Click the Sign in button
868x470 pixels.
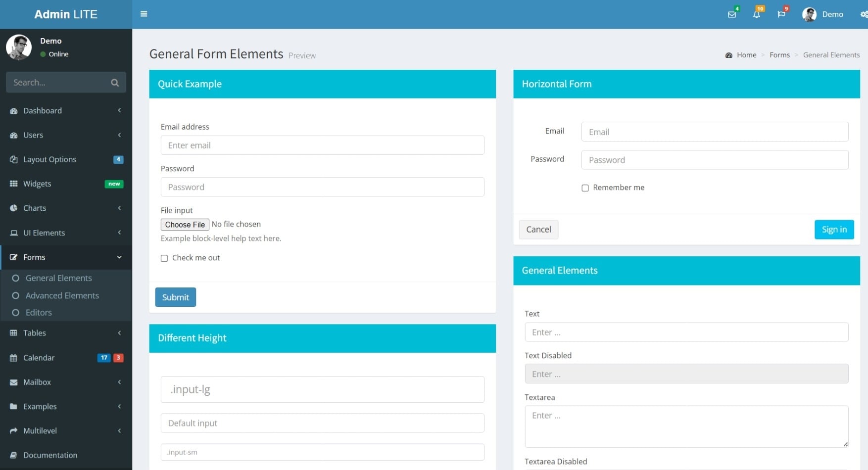pyautogui.click(x=834, y=230)
